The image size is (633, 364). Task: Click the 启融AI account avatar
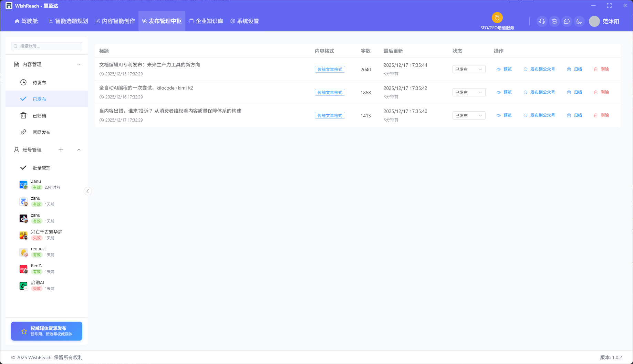pyautogui.click(x=23, y=286)
